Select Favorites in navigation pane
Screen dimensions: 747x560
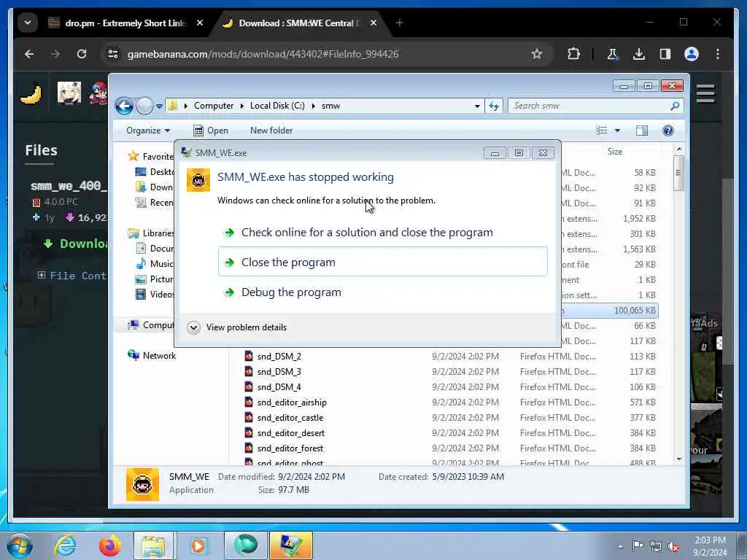(158, 156)
